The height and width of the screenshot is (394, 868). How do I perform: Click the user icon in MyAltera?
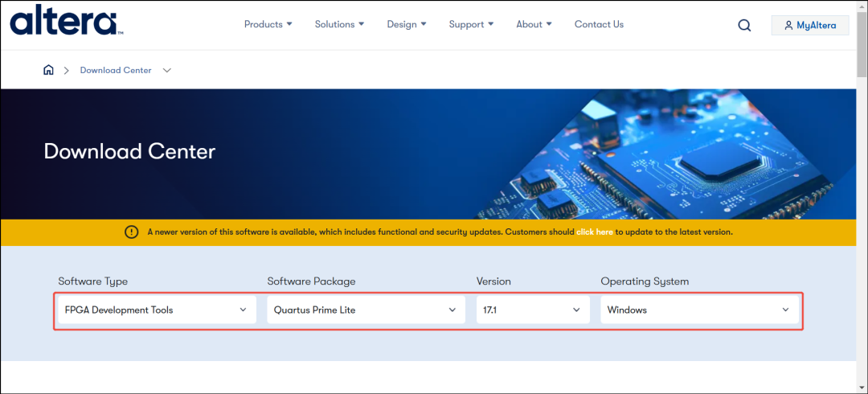point(789,26)
